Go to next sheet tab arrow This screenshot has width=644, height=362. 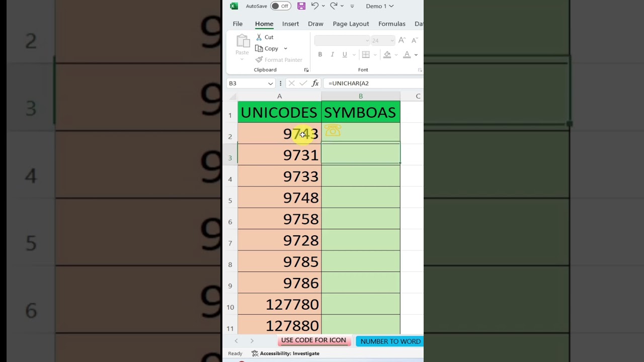252,341
